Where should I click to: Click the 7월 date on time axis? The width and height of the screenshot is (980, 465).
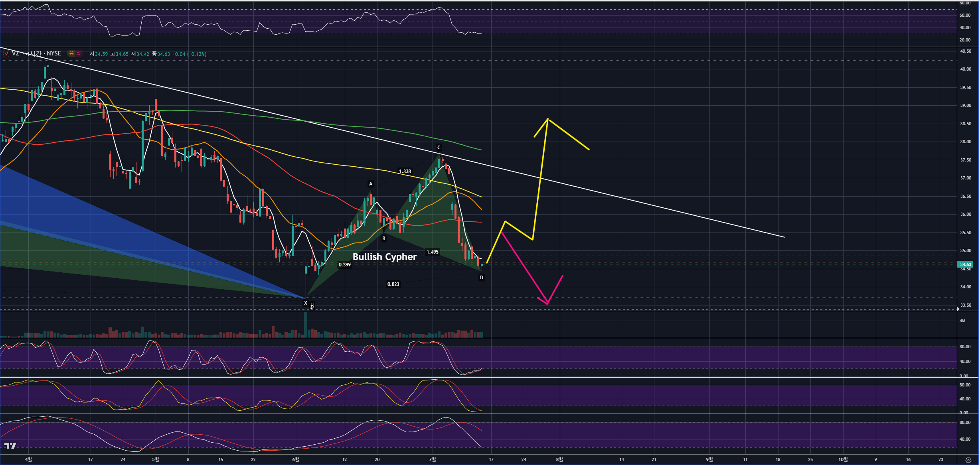(433, 459)
